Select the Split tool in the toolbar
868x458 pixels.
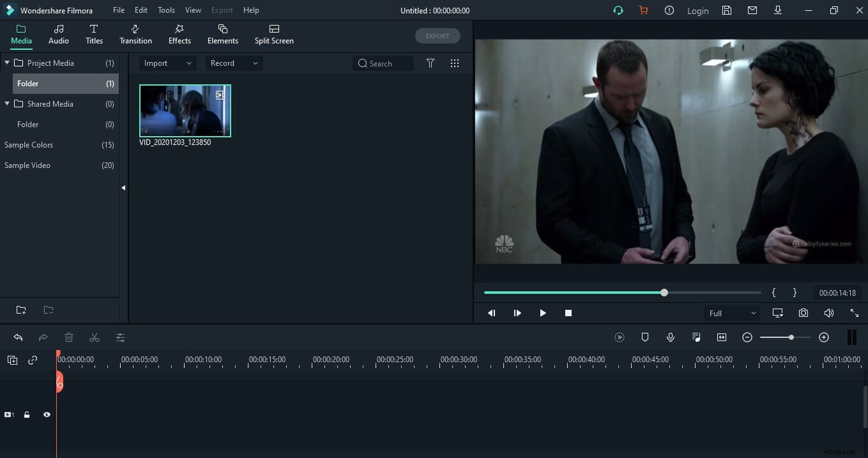point(95,337)
